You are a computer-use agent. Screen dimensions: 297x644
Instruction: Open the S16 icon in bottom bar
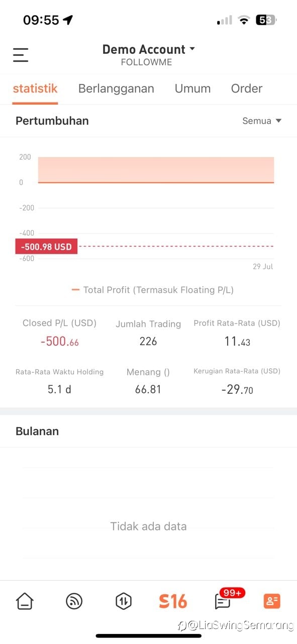tap(173, 601)
